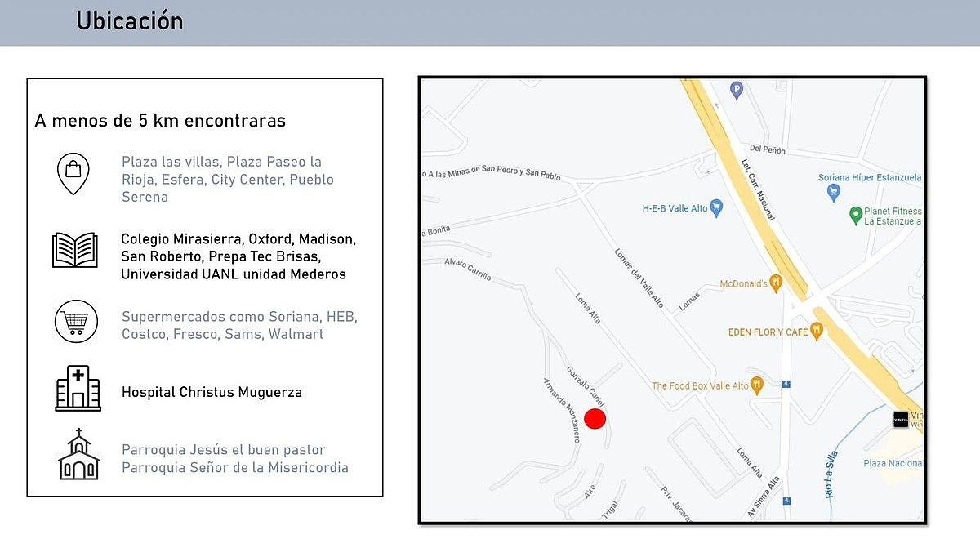Click the EDÉN FLOR Y CAFÉ marker

pos(816,332)
